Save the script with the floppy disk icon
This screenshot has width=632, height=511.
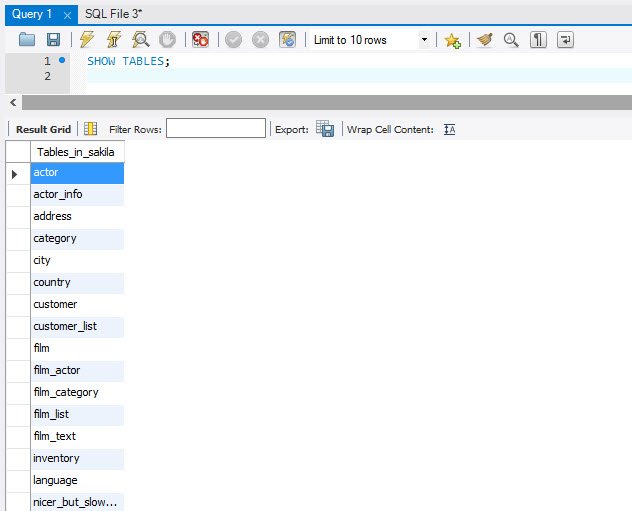pos(53,39)
